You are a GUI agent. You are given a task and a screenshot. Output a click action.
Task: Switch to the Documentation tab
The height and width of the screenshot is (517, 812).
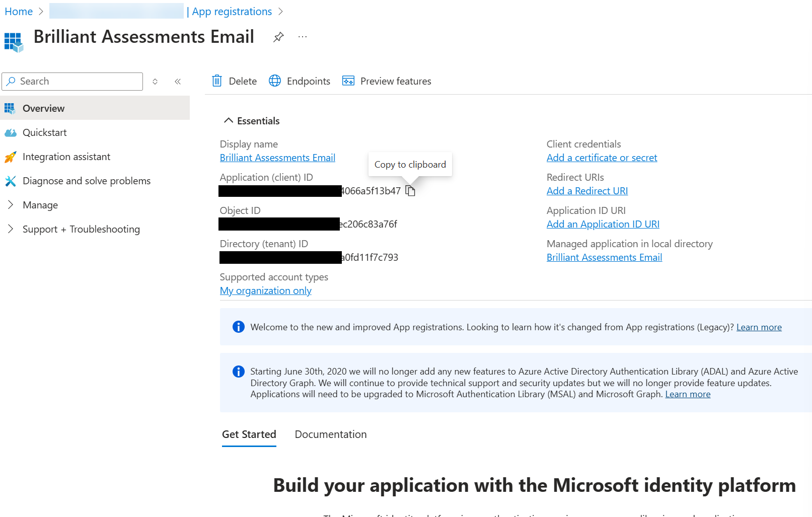coord(330,434)
